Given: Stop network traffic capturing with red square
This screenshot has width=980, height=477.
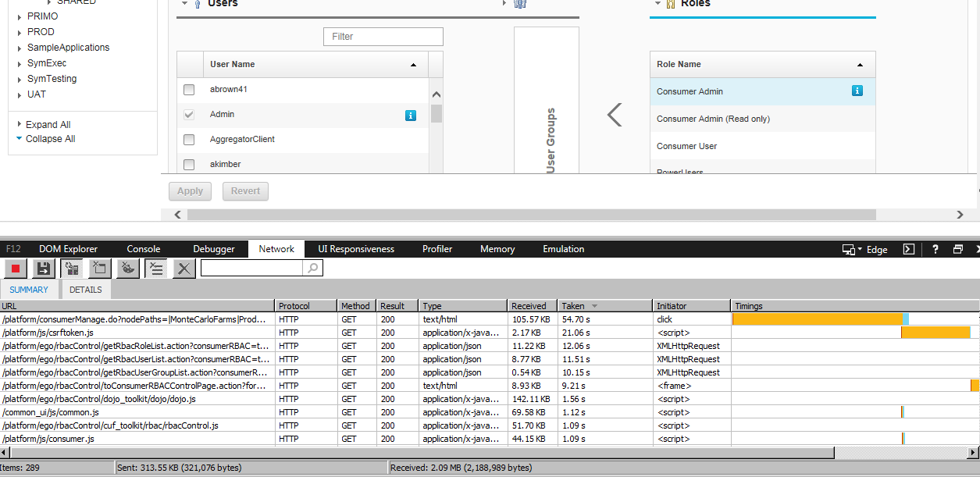Looking at the screenshot, I should (16, 269).
